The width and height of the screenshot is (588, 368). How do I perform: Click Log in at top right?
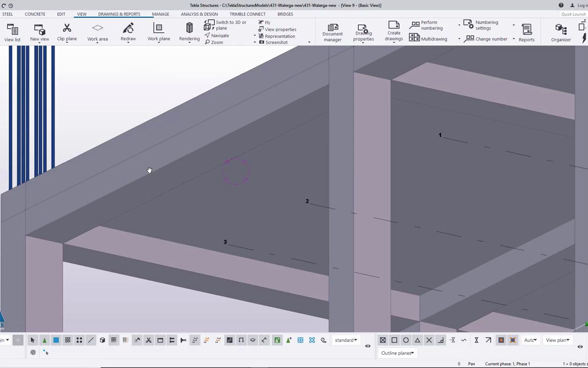tap(579, 5)
